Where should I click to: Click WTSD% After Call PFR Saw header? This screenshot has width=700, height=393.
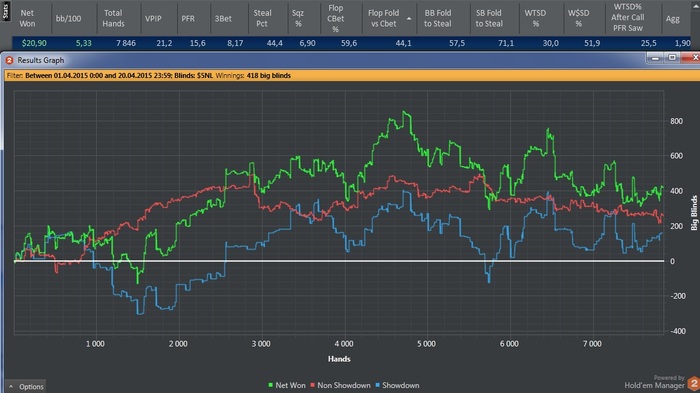click(x=628, y=17)
